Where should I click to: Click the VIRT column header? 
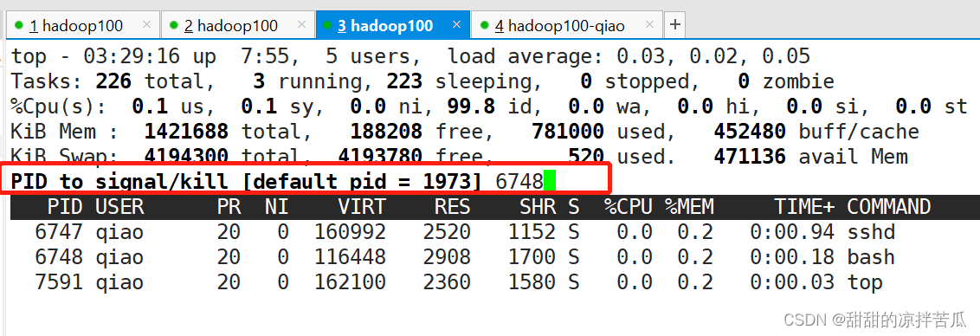point(362,206)
